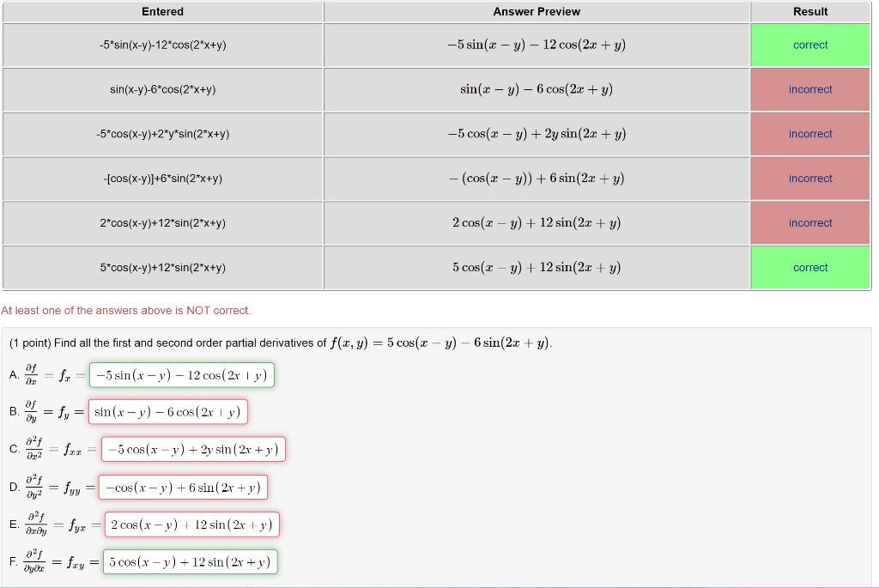Click the fxx answer field for part C
Viewport: 879px width, 588px height.
(x=193, y=450)
